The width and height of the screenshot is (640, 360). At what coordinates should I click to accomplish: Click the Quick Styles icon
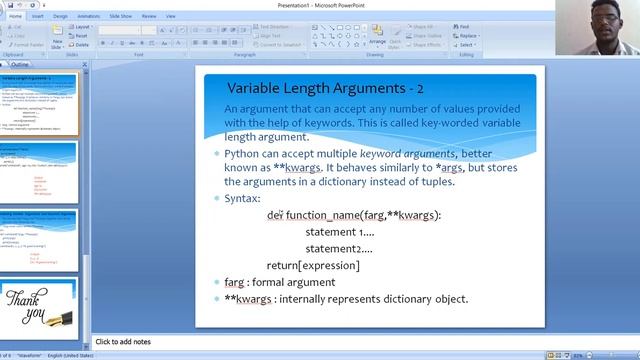click(395, 36)
